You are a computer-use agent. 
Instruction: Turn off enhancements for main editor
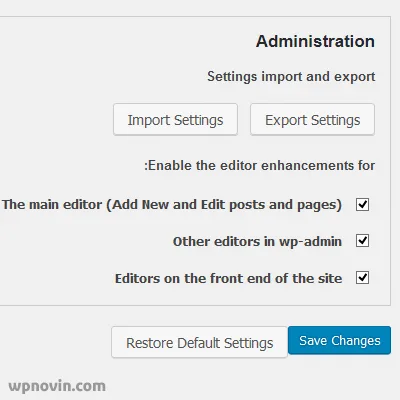tap(362, 204)
